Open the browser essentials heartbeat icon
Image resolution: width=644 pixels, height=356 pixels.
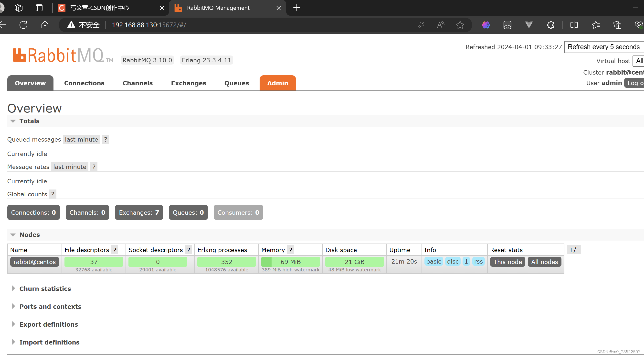click(639, 25)
